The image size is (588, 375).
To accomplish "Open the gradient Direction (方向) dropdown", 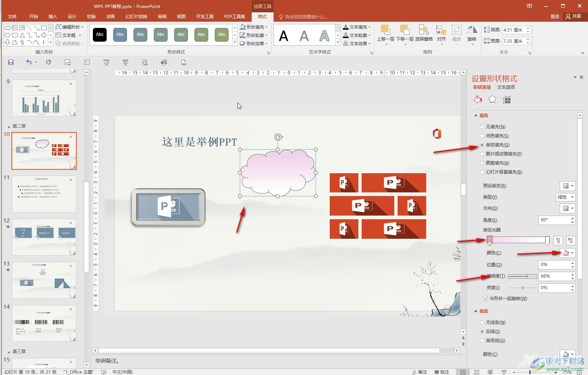I will click(568, 208).
